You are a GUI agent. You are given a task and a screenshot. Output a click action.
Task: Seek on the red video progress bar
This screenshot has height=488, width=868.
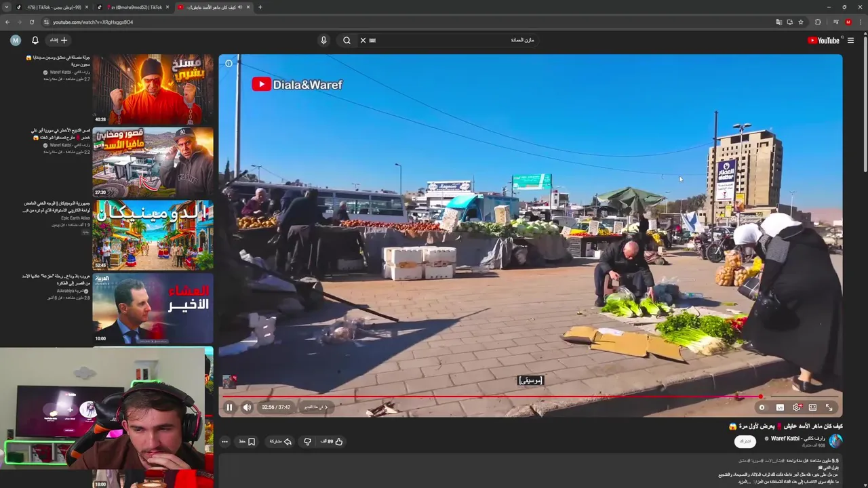click(x=530, y=396)
